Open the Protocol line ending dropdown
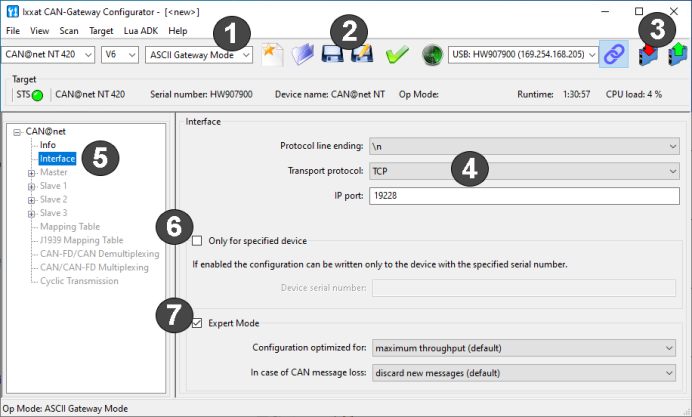Image resolution: width=692 pixels, height=417 pixels. click(524, 146)
